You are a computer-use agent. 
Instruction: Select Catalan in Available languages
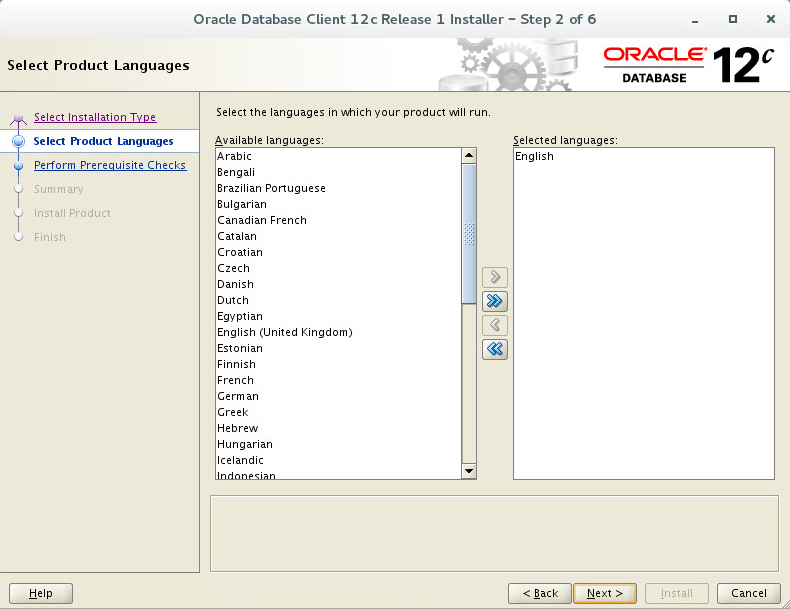[x=338, y=236]
